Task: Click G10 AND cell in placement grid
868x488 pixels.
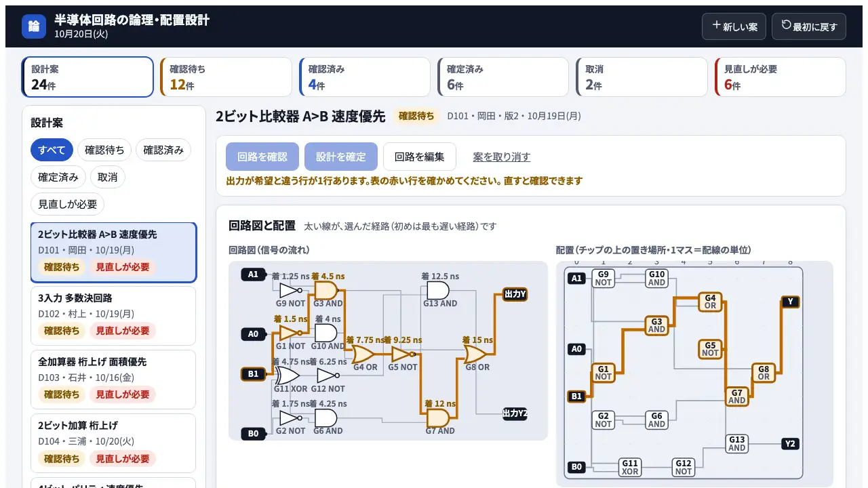Action: click(x=656, y=278)
